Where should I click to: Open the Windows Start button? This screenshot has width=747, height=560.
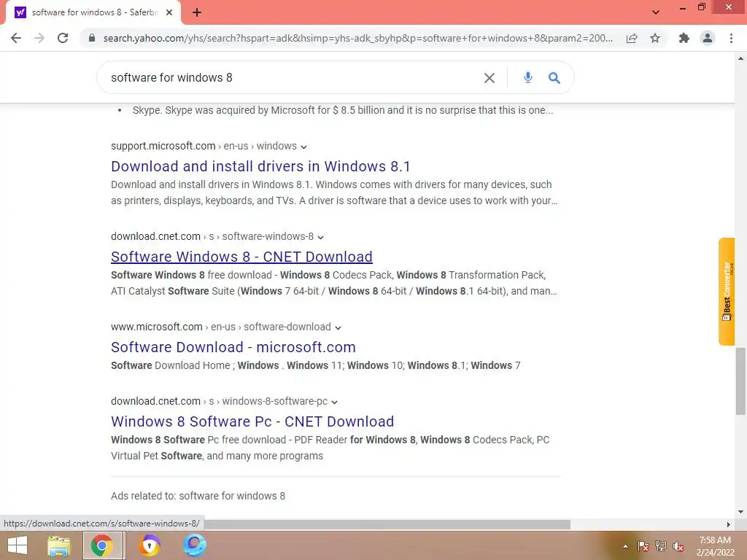pyautogui.click(x=18, y=545)
